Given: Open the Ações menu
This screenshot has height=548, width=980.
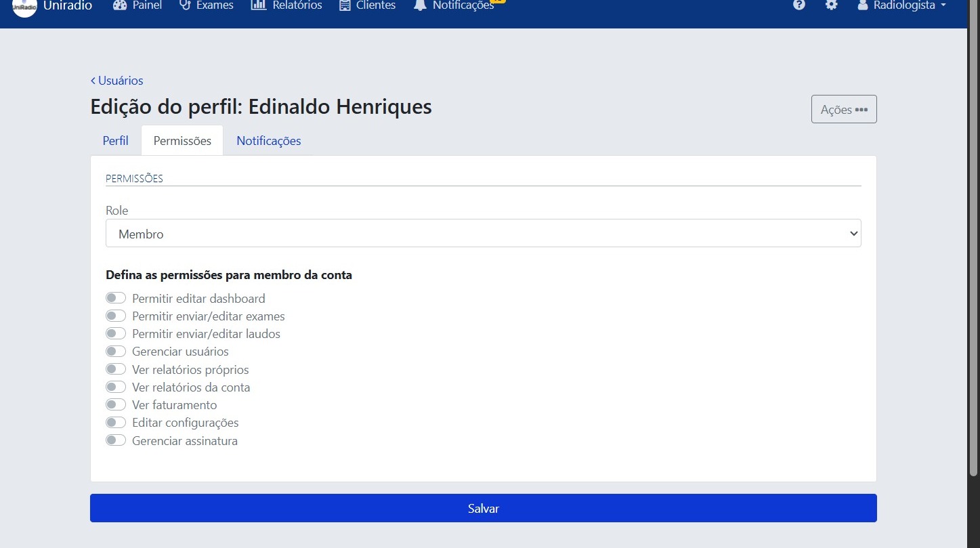Looking at the screenshot, I should coord(843,108).
